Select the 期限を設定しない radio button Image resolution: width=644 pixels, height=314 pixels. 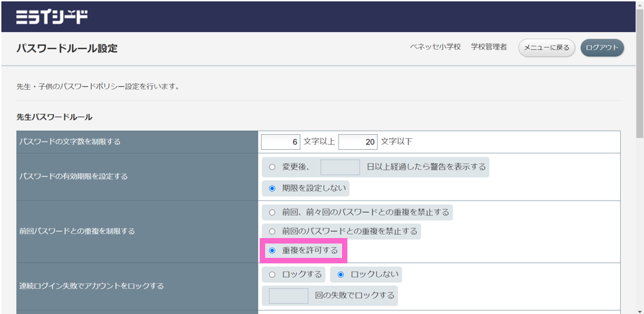[272, 189]
